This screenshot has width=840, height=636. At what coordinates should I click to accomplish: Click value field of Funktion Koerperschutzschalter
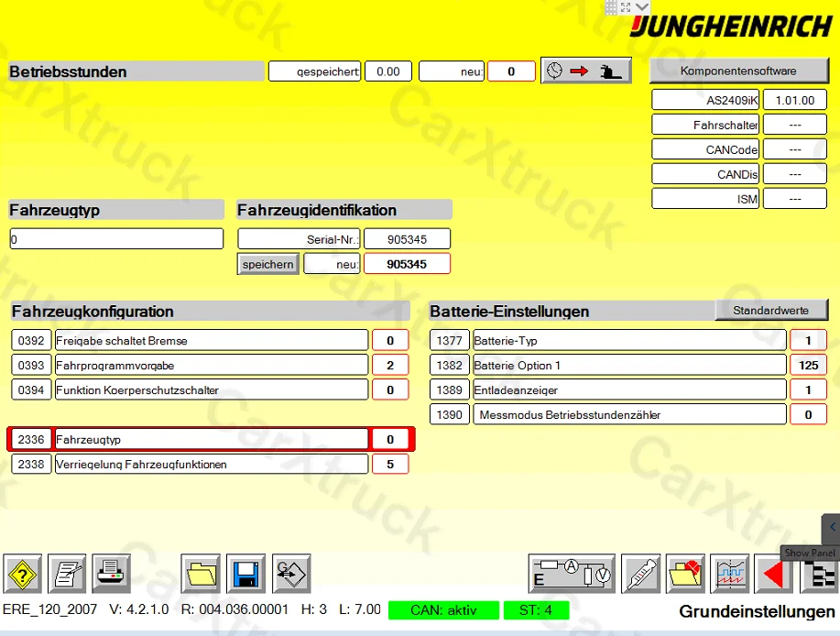[390, 389]
